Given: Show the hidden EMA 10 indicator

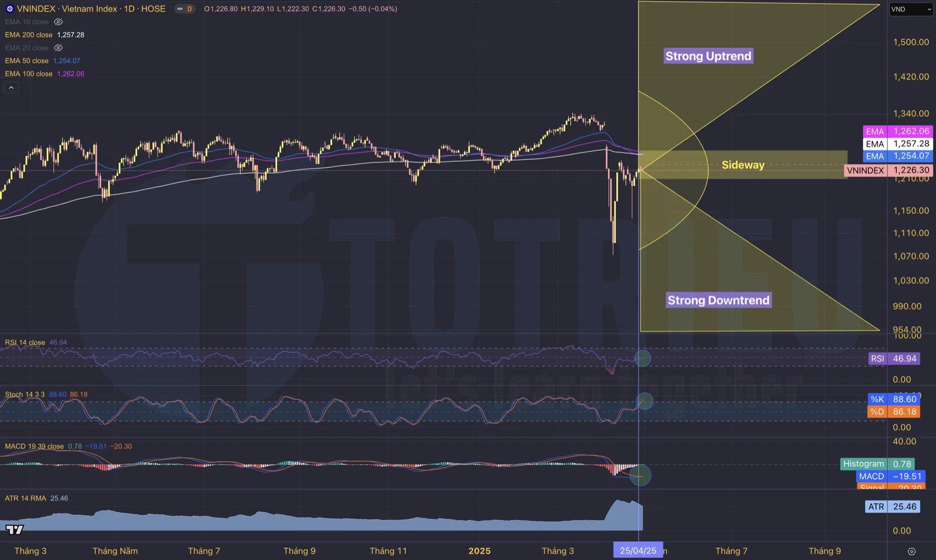Looking at the screenshot, I should coord(58,22).
